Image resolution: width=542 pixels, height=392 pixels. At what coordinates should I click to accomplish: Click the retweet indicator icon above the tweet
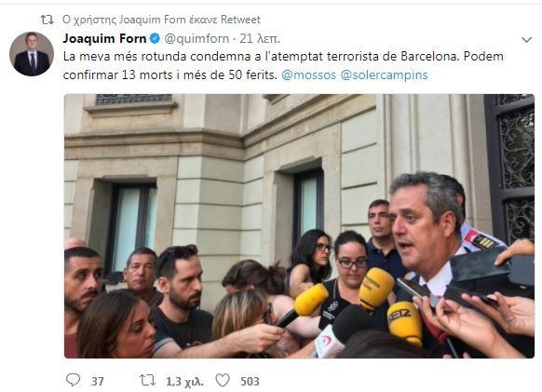(x=47, y=20)
